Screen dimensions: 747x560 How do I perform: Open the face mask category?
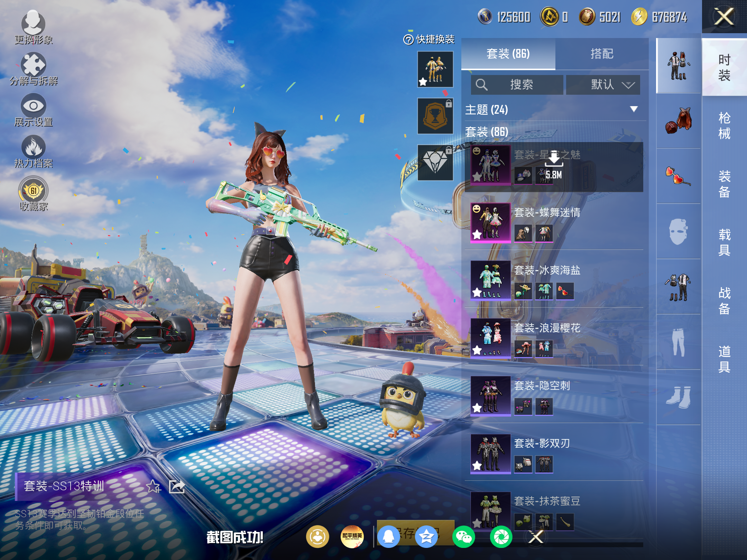[679, 232]
